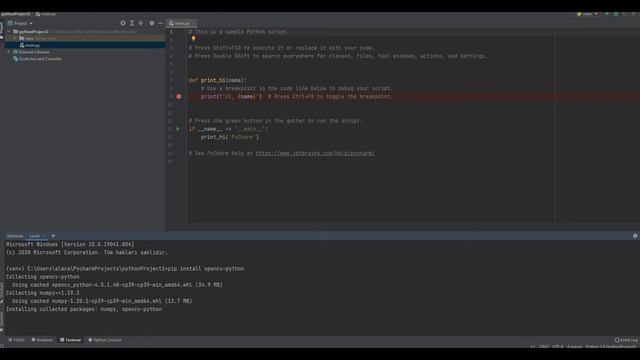The height and width of the screenshot is (360, 640).
Task: Open the run configuration dropdown
Action: [587, 14]
